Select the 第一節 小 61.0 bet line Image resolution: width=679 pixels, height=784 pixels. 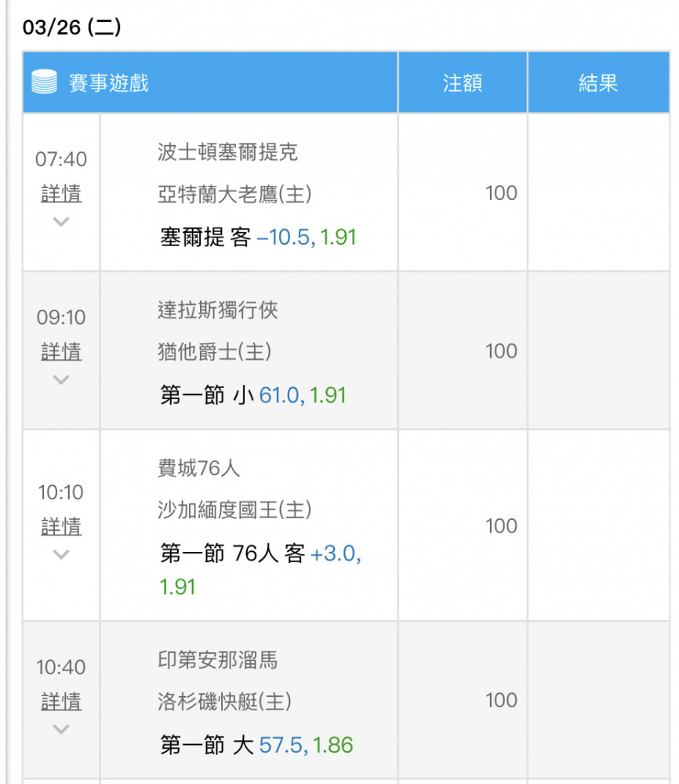[252, 395]
